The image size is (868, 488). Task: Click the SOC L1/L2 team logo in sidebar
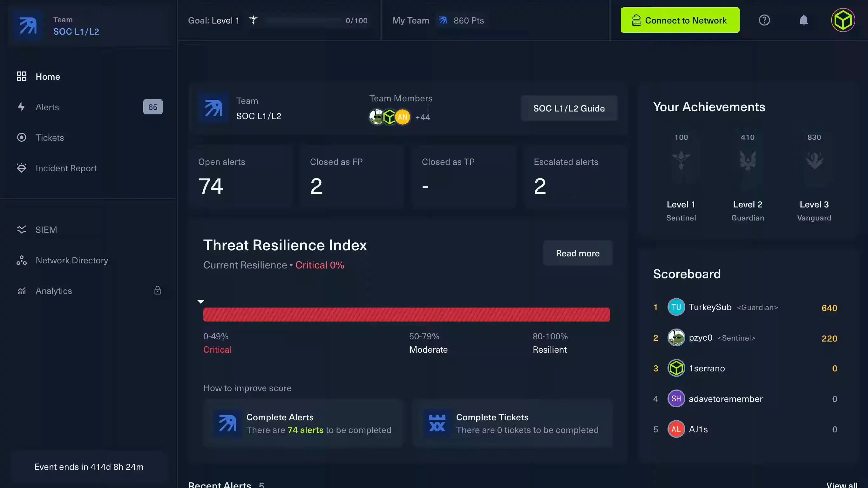click(28, 26)
